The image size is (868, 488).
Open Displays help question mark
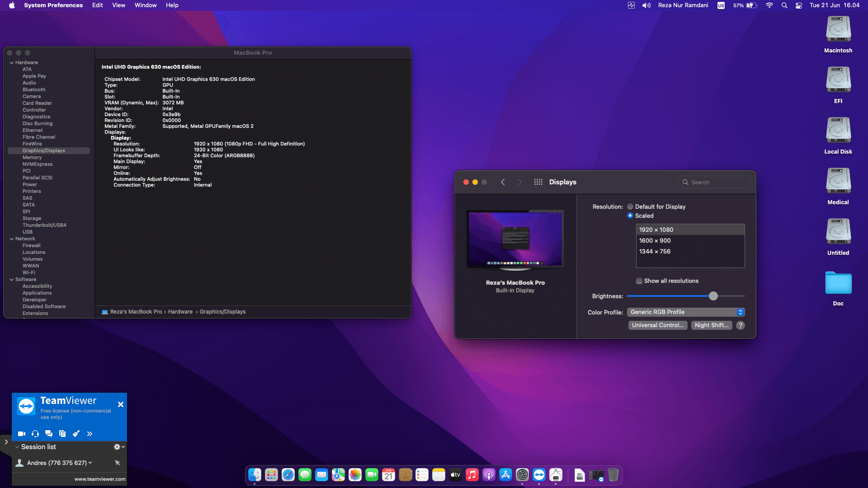tap(741, 325)
